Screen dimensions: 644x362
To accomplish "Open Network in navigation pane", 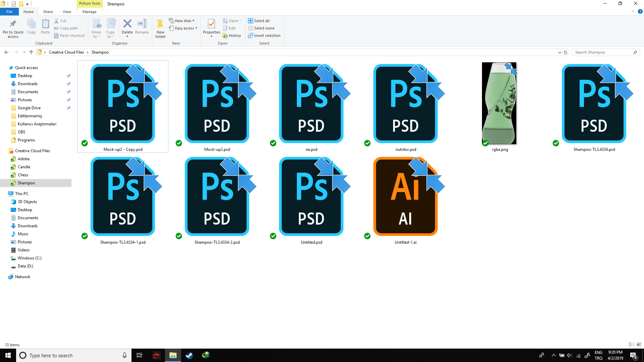I will tap(22, 277).
